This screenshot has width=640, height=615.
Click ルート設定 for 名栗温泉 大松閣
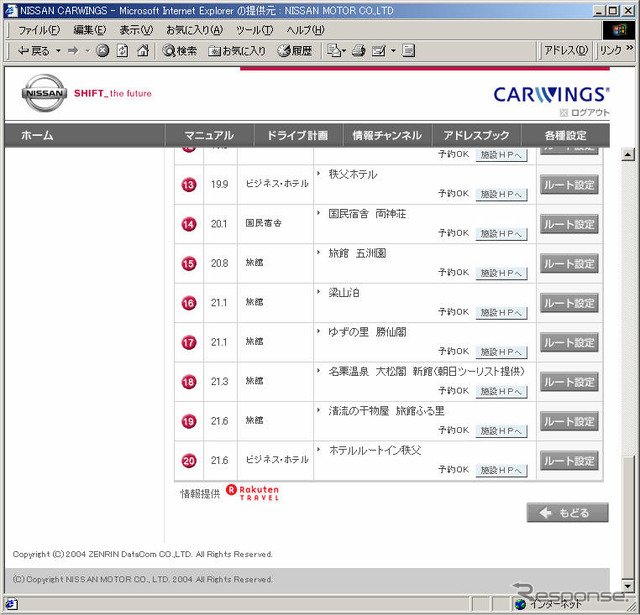point(569,382)
